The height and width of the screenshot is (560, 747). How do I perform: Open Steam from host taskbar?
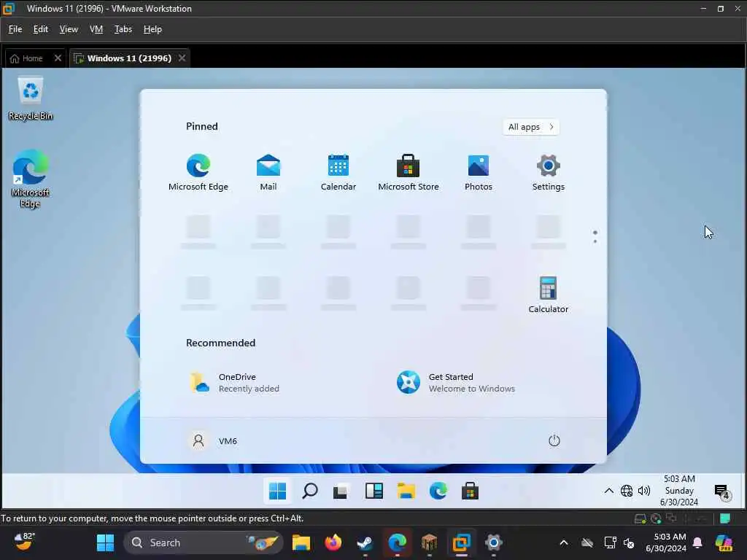click(x=365, y=542)
